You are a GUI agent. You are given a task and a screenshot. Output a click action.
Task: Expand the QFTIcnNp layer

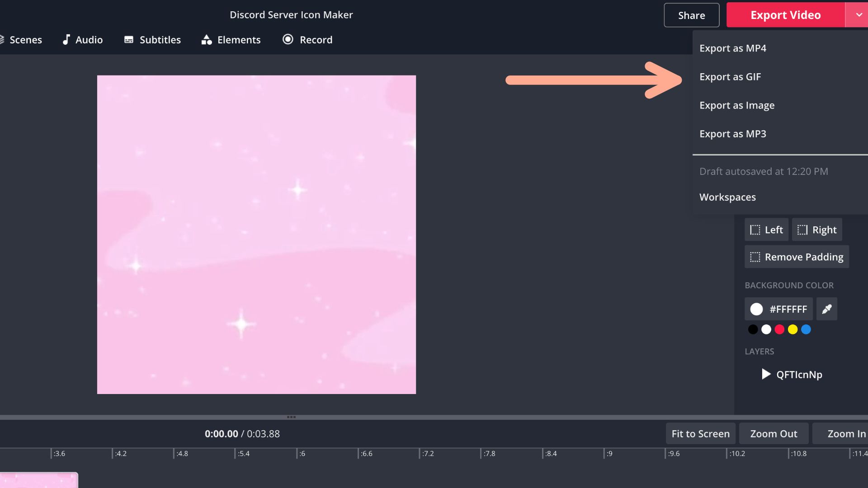click(x=766, y=374)
